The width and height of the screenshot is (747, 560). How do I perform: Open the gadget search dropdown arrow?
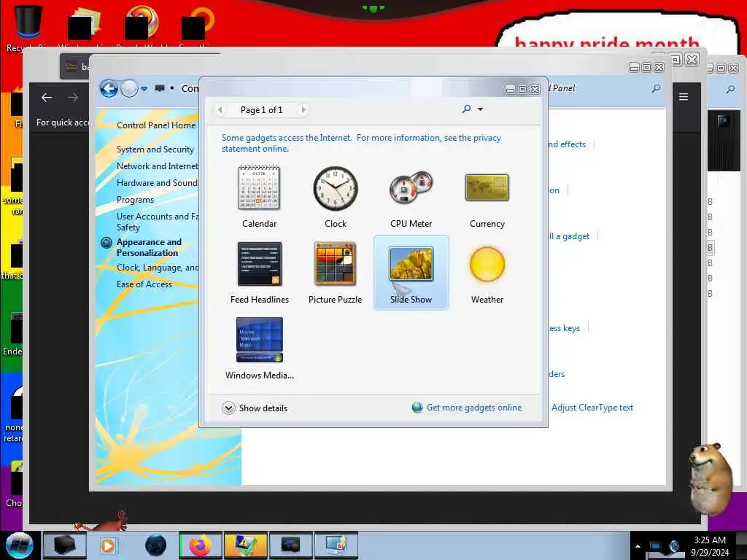click(480, 109)
